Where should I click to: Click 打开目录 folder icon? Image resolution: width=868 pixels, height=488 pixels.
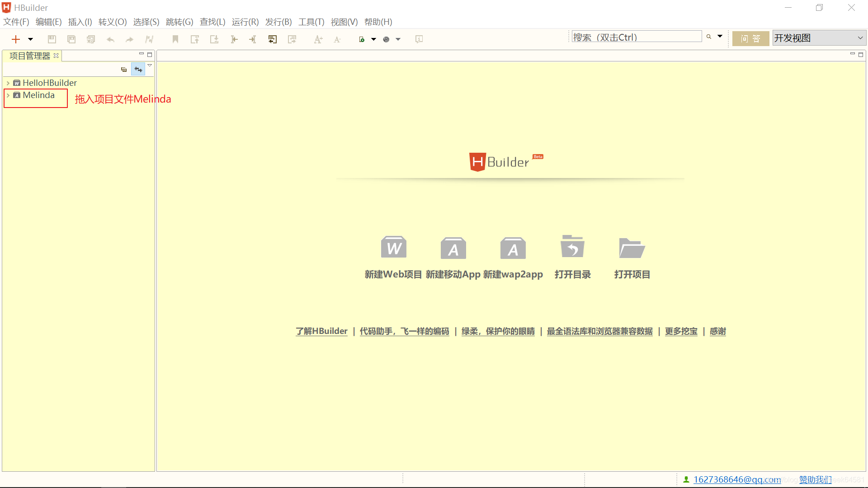pos(572,246)
